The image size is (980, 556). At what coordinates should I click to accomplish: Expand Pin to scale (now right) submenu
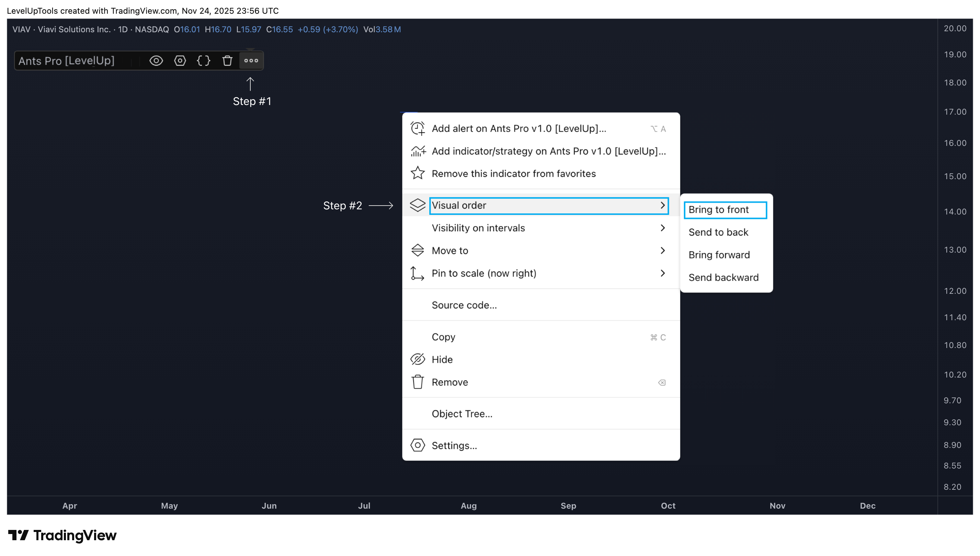tap(541, 274)
